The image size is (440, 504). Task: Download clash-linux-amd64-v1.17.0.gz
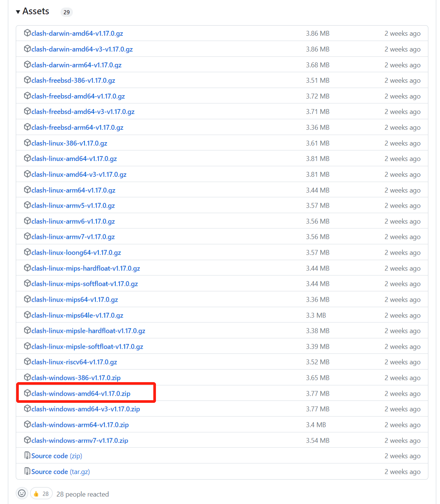point(74,159)
